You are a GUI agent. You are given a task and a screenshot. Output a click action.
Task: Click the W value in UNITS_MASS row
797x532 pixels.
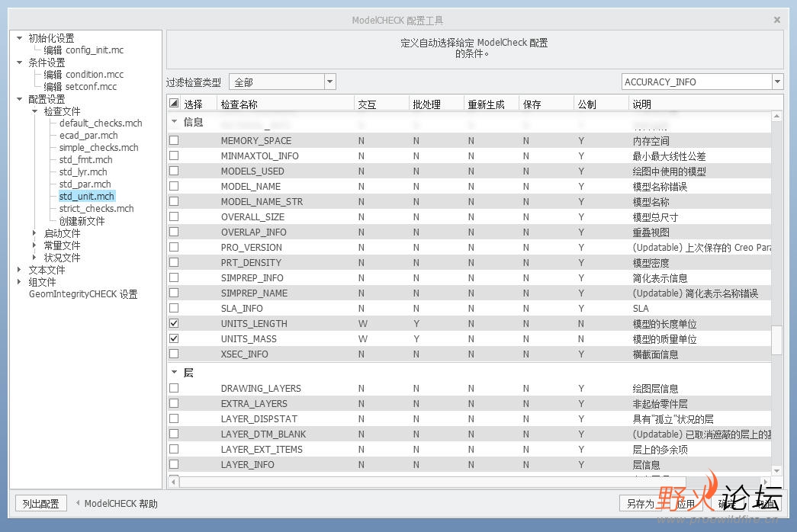pyautogui.click(x=362, y=339)
